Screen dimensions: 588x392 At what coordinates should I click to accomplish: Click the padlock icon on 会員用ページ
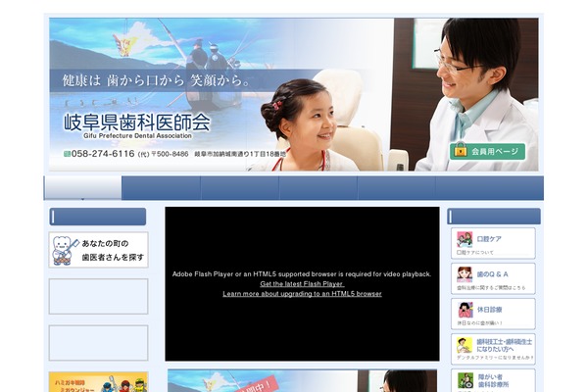pyautogui.click(x=461, y=150)
